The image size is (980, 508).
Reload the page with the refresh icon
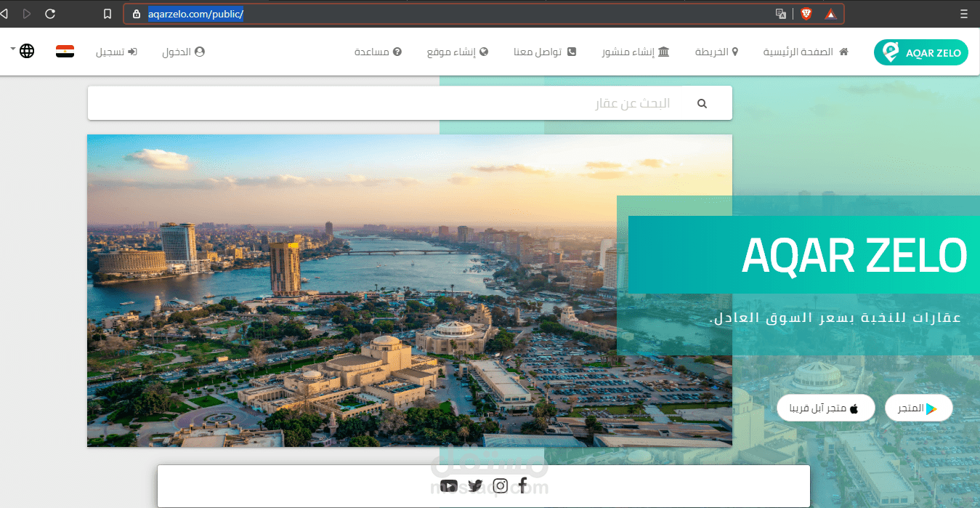pos(50,14)
